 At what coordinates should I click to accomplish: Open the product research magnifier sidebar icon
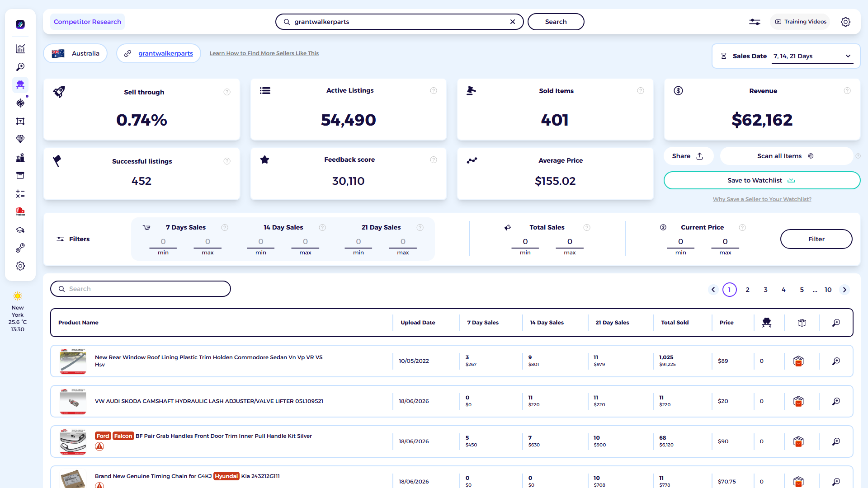(20, 67)
